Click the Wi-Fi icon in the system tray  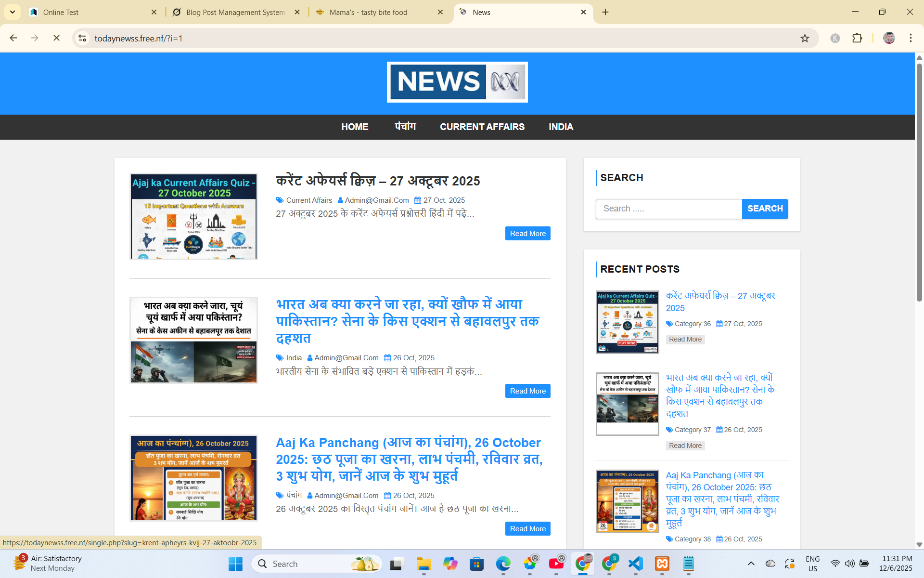click(x=834, y=564)
